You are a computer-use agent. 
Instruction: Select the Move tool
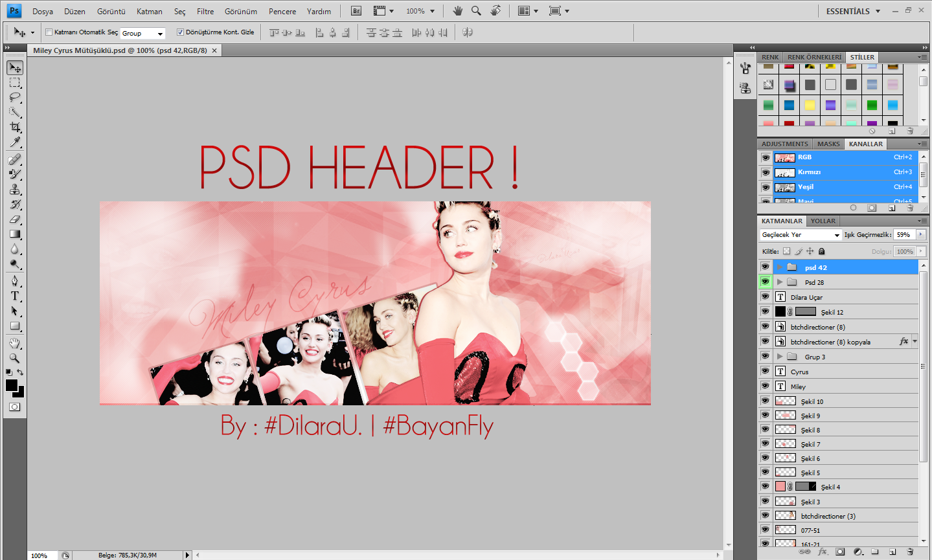coord(15,68)
